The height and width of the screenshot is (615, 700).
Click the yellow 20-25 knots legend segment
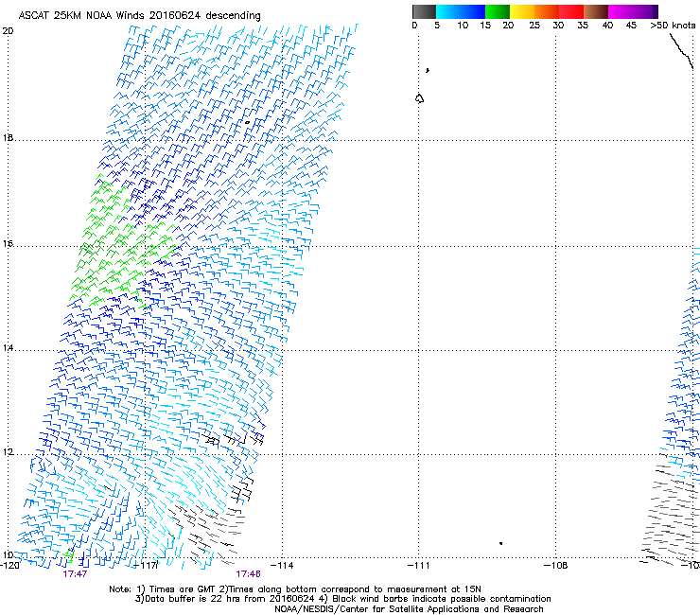pos(522,11)
